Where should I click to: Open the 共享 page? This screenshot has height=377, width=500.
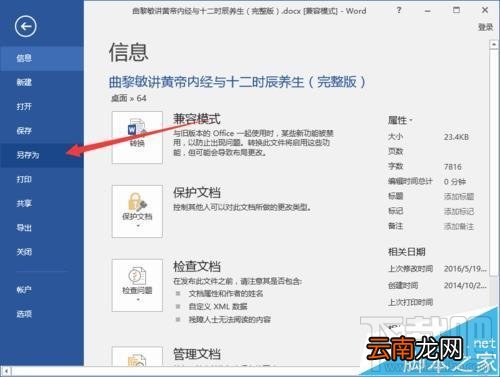point(42,203)
